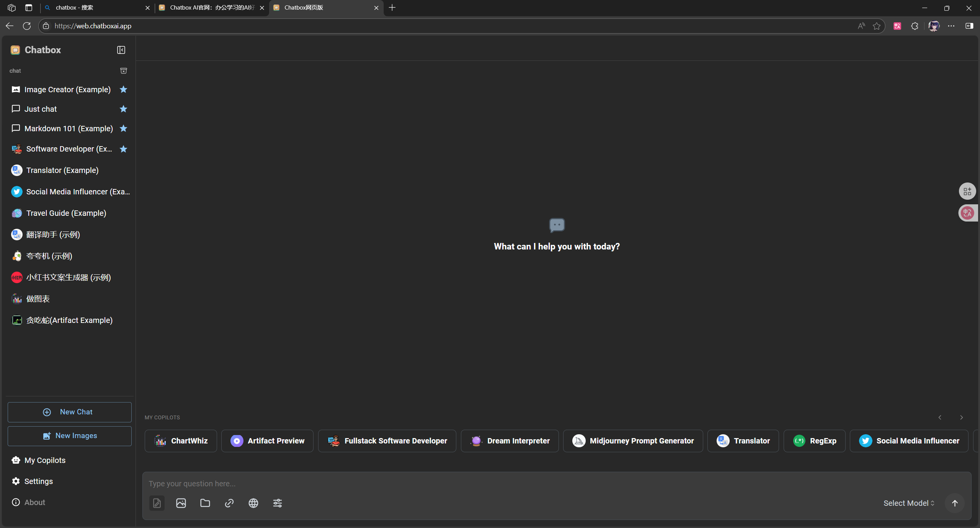Open Travel Guide (Example) chat

(70, 213)
